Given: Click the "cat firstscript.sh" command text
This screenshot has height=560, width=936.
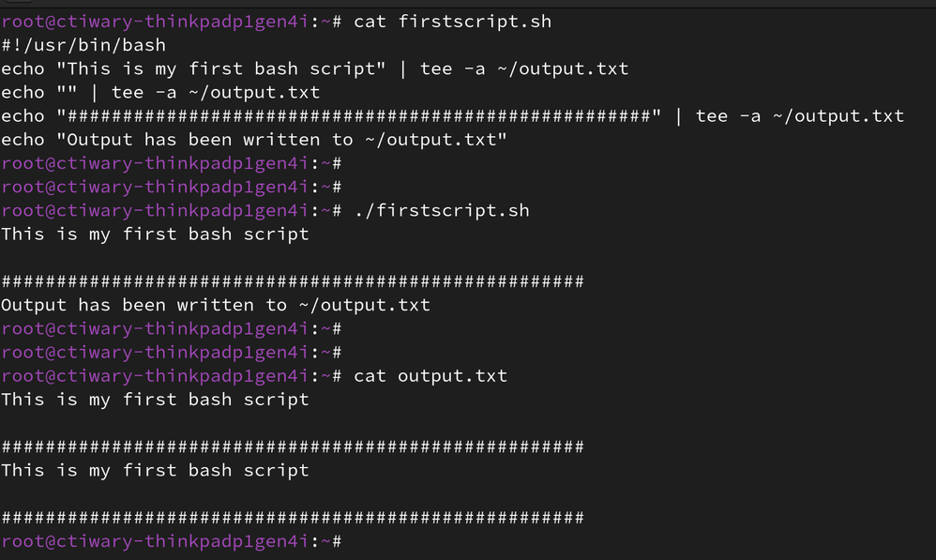Looking at the screenshot, I should click(452, 21).
